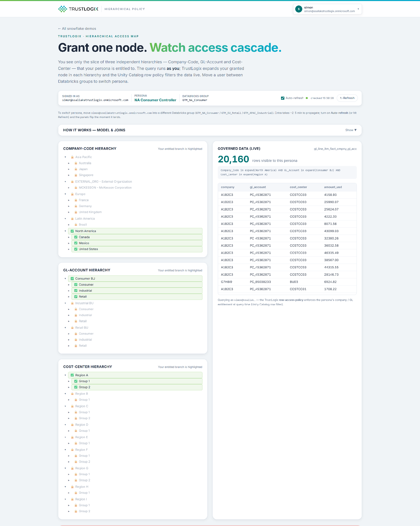This screenshot has height=526, width=420.
Task: Click the lock icon beside Region H
Action: point(72,487)
